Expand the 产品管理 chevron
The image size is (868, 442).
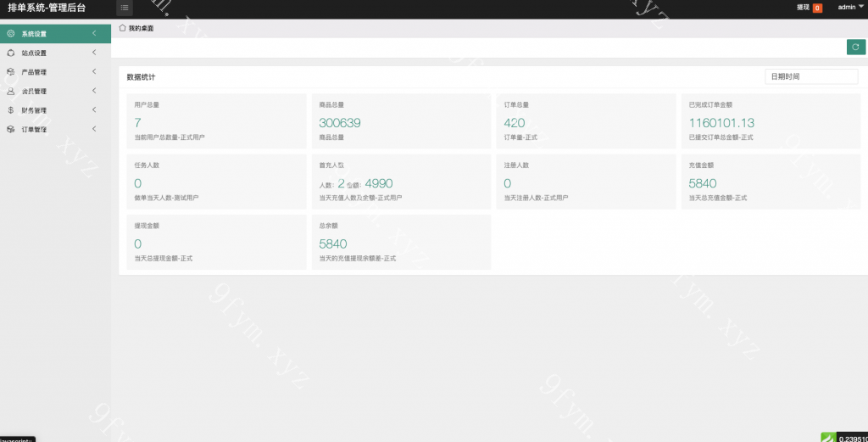(x=94, y=71)
